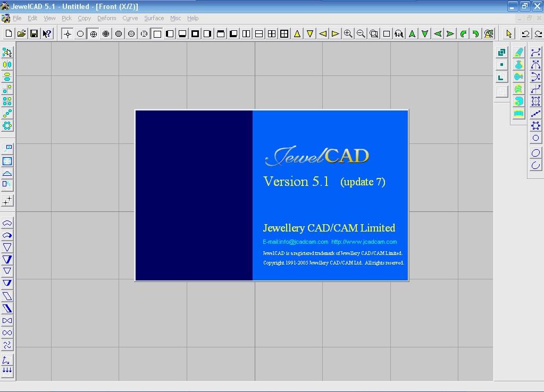Screen dimensions: 544x392
Task: Choose the square with bottom edge filled view icon
Action: tap(182, 33)
